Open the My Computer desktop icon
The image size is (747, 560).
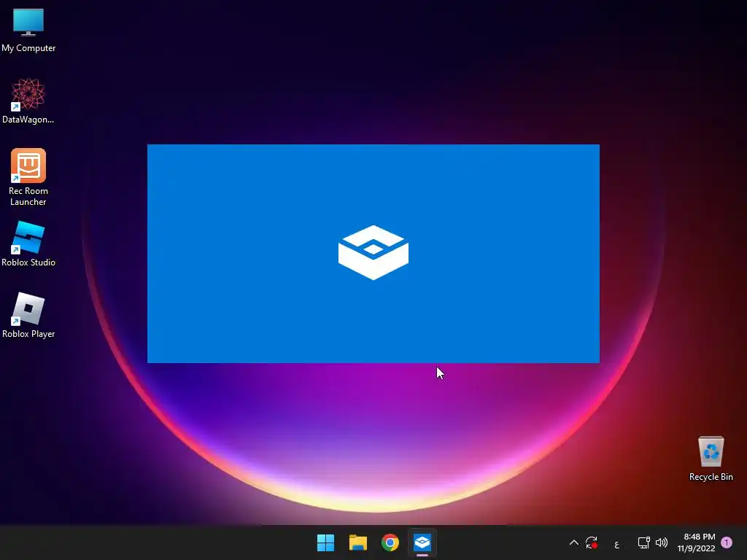tap(28, 29)
